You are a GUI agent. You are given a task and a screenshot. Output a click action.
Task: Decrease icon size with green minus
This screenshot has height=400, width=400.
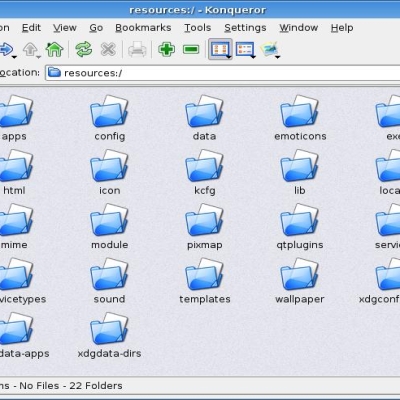tap(191, 49)
